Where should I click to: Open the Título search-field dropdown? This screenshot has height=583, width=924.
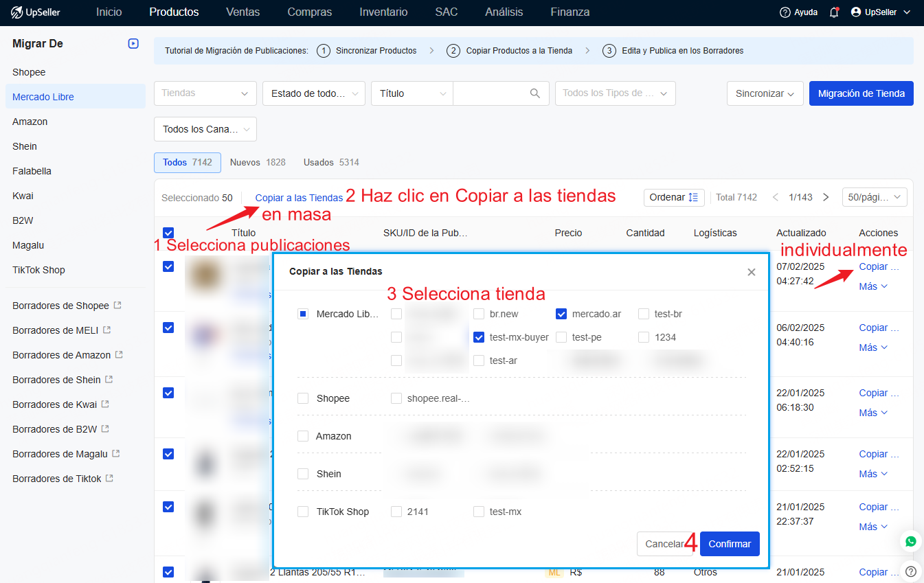(412, 93)
